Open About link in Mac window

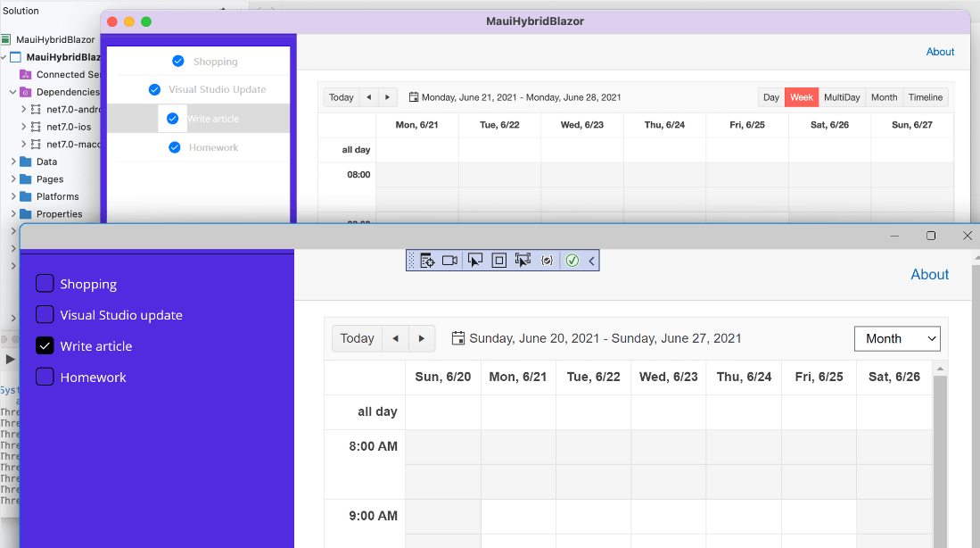tap(940, 52)
